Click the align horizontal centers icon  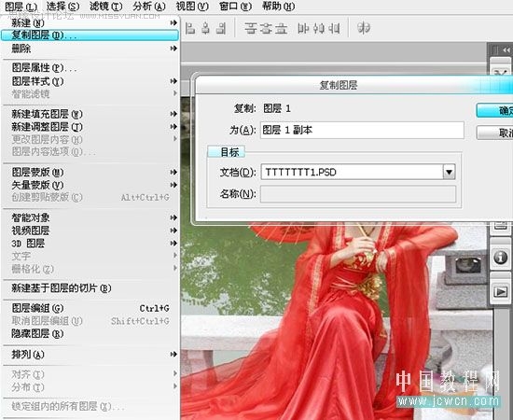coord(205,29)
